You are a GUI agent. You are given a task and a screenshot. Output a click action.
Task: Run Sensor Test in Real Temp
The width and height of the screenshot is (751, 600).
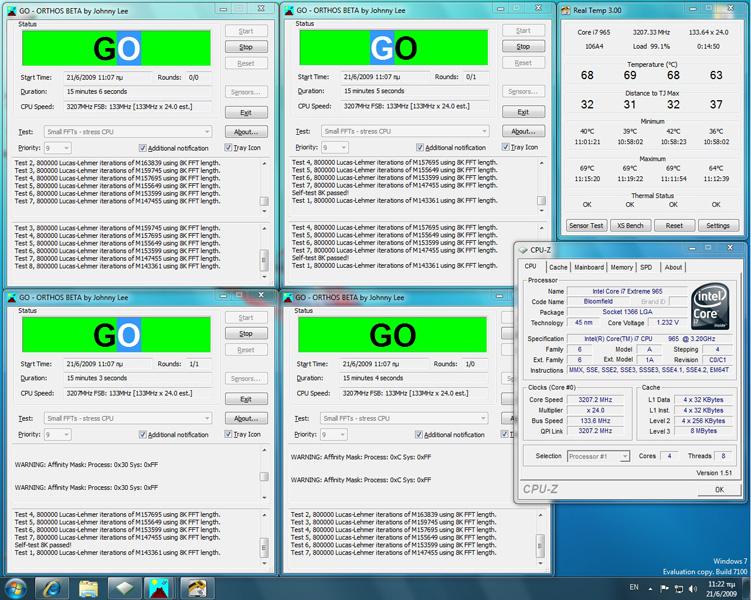(586, 226)
